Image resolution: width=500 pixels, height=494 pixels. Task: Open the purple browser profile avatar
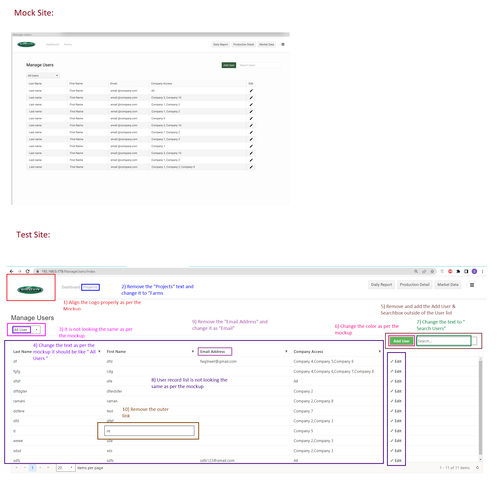(474, 271)
